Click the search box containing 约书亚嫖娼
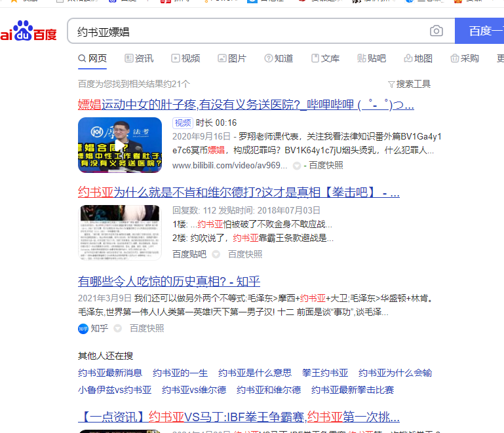 click(x=261, y=31)
